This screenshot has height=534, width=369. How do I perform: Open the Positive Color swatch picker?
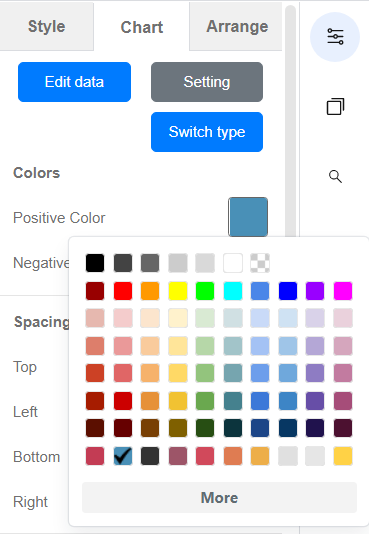pyautogui.click(x=248, y=217)
